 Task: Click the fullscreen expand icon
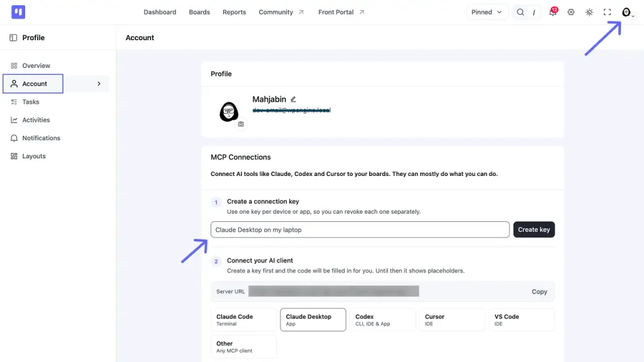click(608, 12)
